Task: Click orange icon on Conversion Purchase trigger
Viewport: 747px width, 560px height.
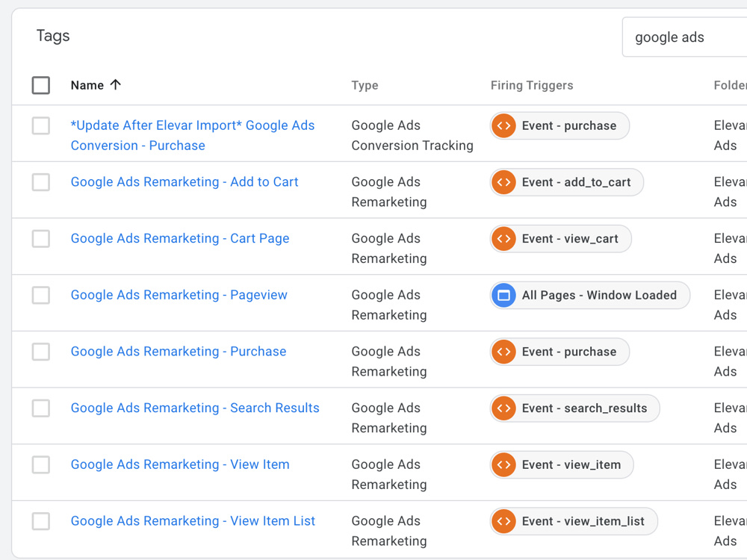Action: (x=503, y=125)
